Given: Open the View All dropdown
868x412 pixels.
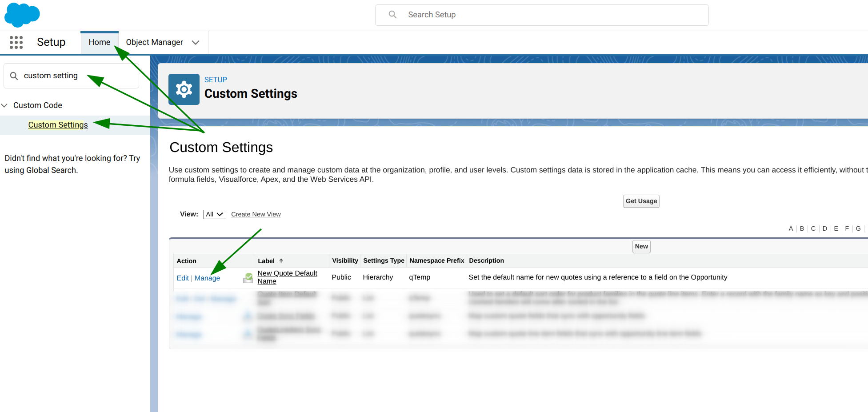Looking at the screenshot, I should click(x=215, y=214).
